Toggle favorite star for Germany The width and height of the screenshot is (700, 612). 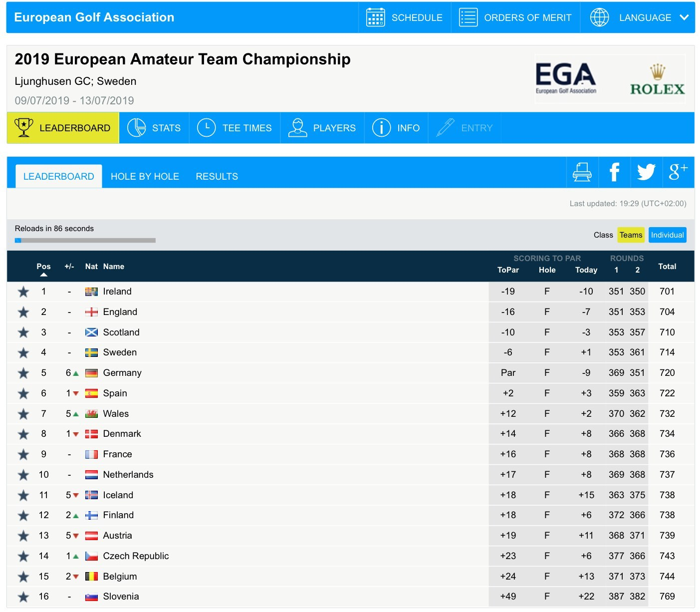pyautogui.click(x=23, y=373)
